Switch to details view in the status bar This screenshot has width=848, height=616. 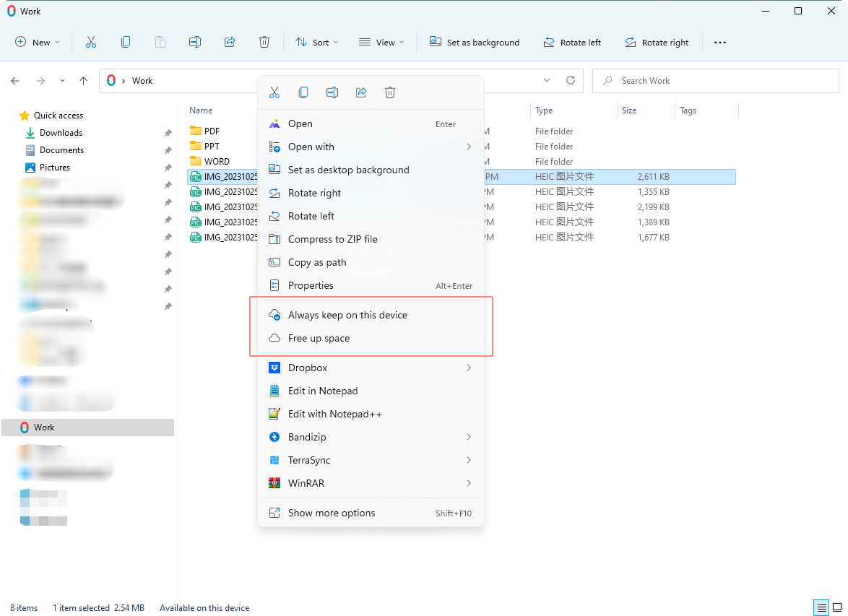click(x=821, y=607)
